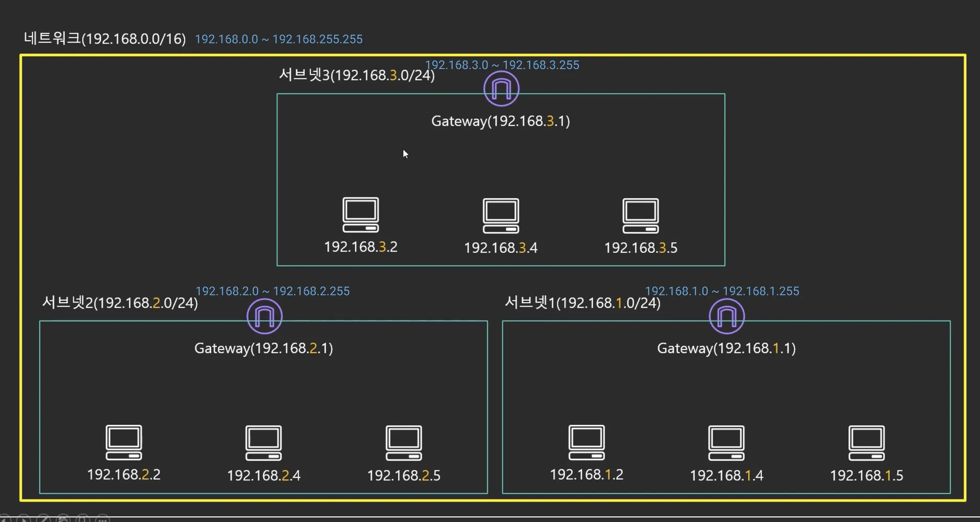Select the computer icon for 192.168.3.2
The width and height of the screenshot is (980, 522).
coord(361,215)
